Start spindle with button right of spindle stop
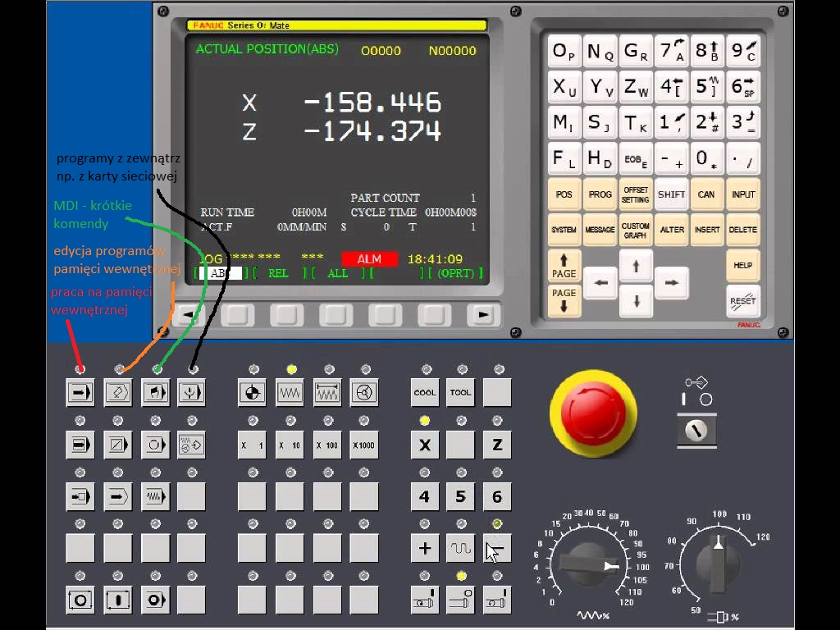Viewport: 840px width, 630px height. coord(497,600)
